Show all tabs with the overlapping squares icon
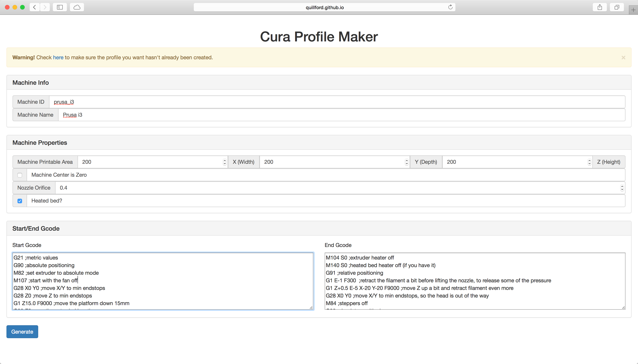Viewport: 638px width, 364px height. [x=617, y=7]
